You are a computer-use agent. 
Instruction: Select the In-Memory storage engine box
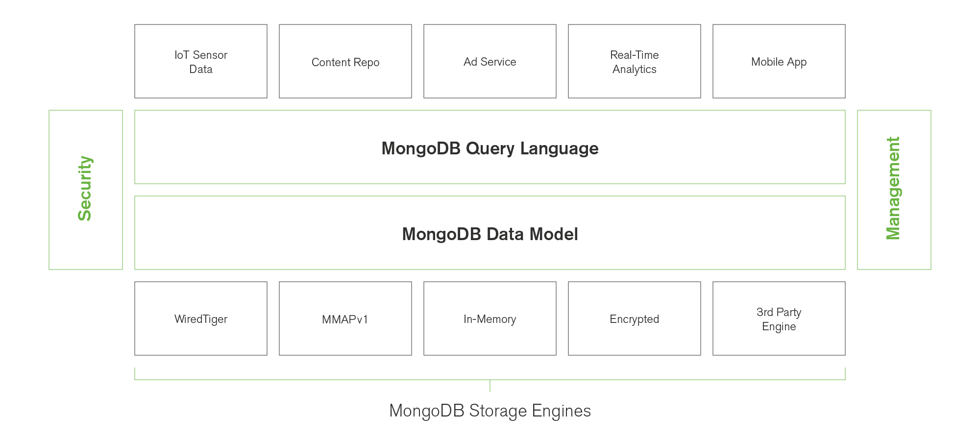pyautogui.click(x=490, y=318)
